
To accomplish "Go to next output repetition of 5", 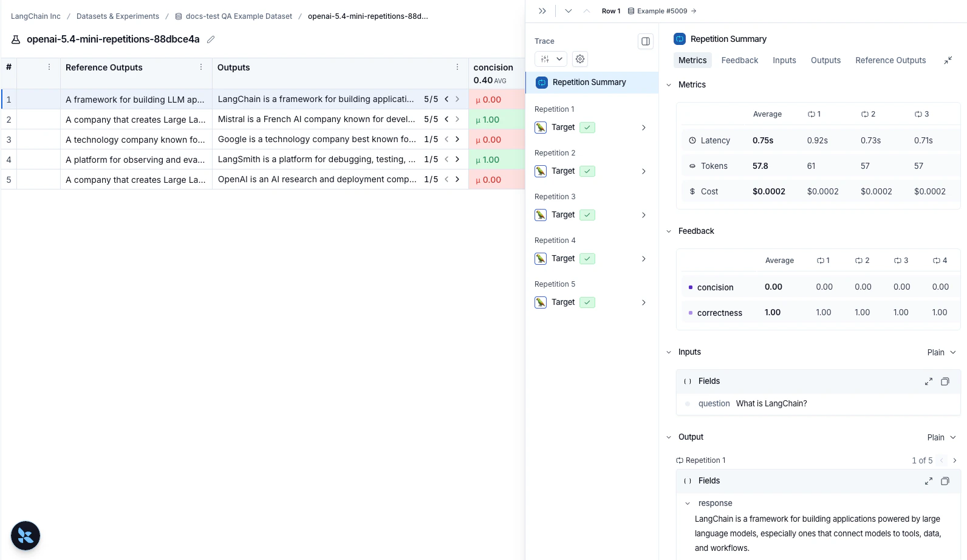I will 955,460.
